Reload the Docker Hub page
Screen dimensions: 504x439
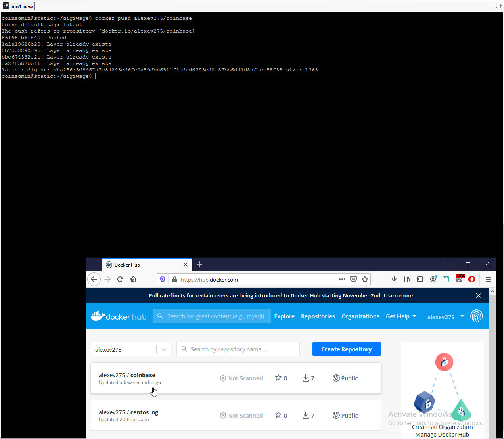(120, 279)
